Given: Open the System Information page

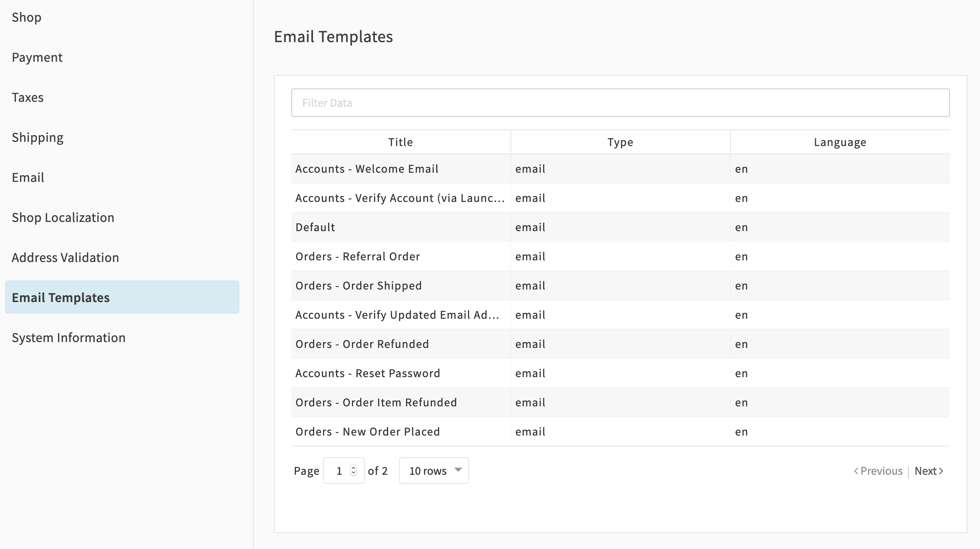Looking at the screenshot, I should 68,338.
